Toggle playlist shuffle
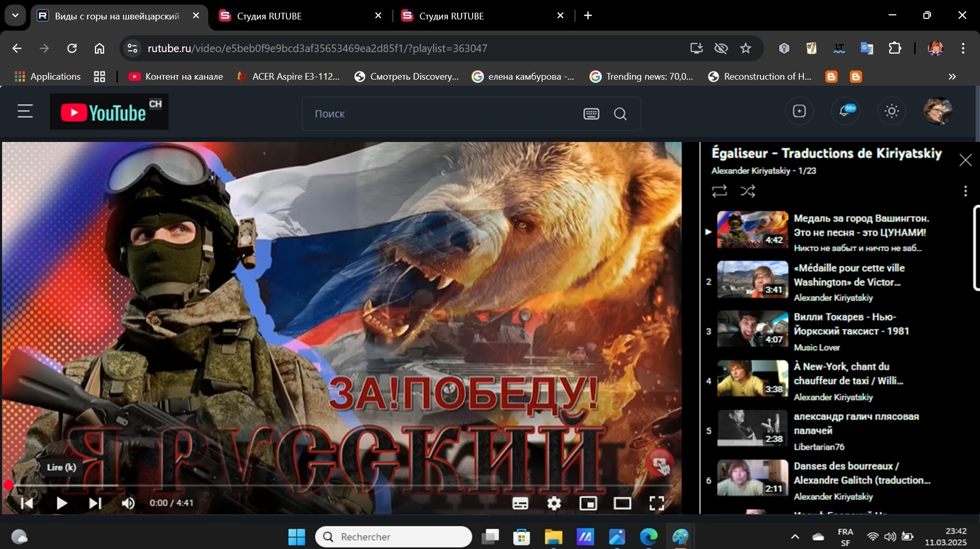 (x=748, y=191)
